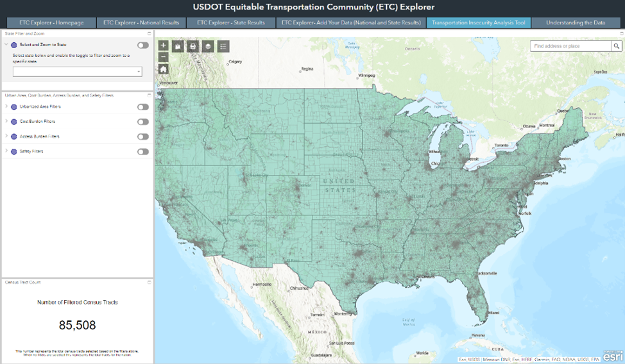
Task: Switch to ETC Explorer - State Results tab
Action: click(231, 22)
